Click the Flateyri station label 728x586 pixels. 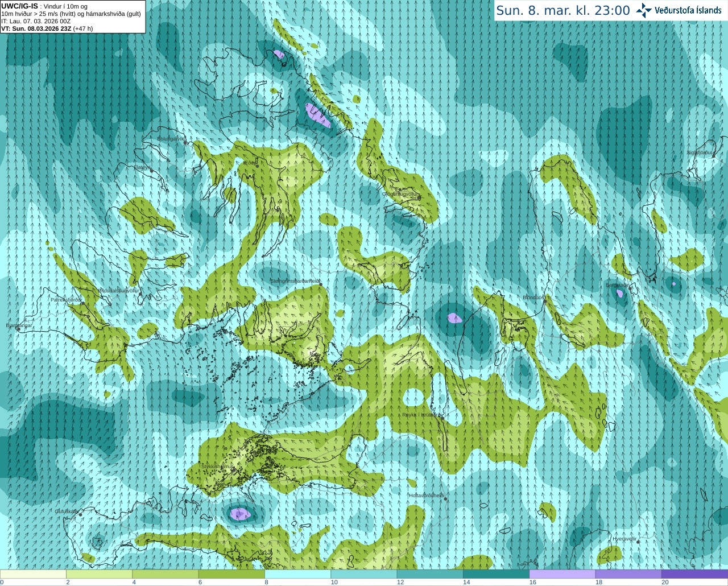tap(142, 167)
